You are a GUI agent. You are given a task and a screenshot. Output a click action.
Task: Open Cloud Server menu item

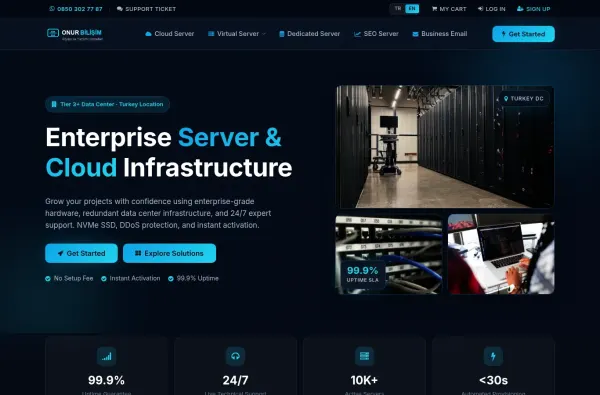[x=174, y=34]
